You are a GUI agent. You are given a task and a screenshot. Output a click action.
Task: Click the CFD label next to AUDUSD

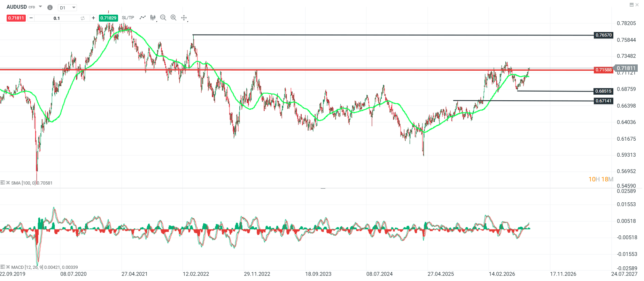point(32,7)
